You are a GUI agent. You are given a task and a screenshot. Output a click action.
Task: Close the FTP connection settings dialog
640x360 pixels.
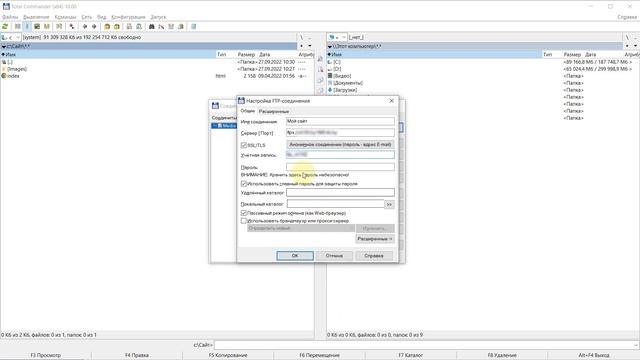(x=391, y=100)
